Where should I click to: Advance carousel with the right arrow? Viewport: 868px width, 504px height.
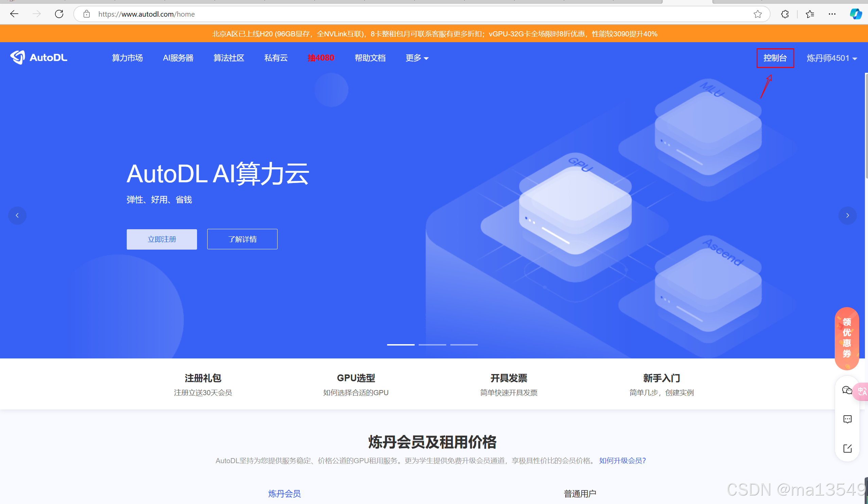point(847,216)
